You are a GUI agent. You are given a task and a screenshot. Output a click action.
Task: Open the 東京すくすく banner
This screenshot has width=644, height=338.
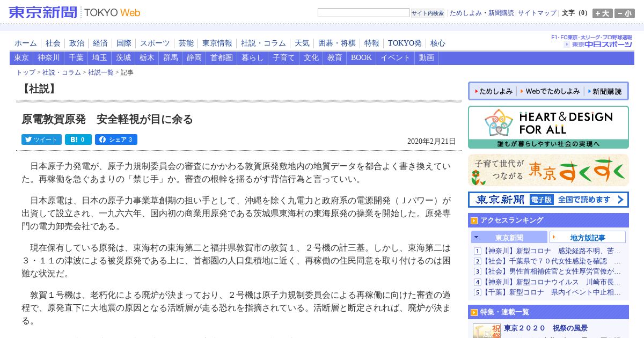548,170
